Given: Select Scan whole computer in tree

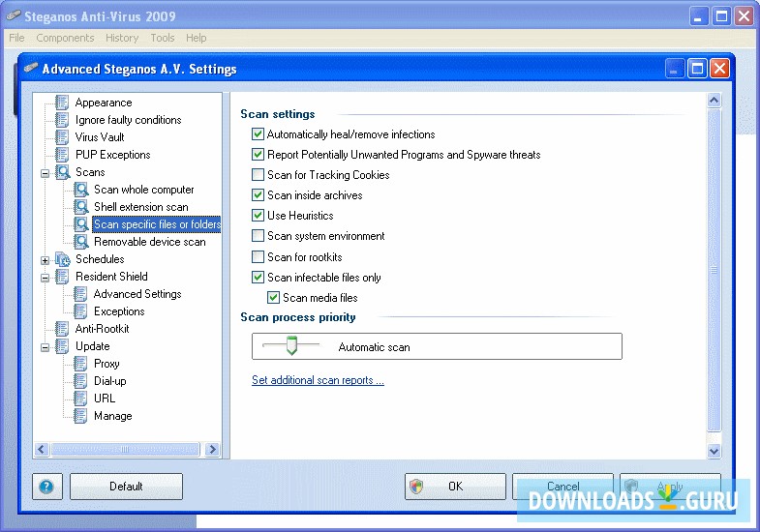Looking at the screenshot, I should click(x=144, y=190).
